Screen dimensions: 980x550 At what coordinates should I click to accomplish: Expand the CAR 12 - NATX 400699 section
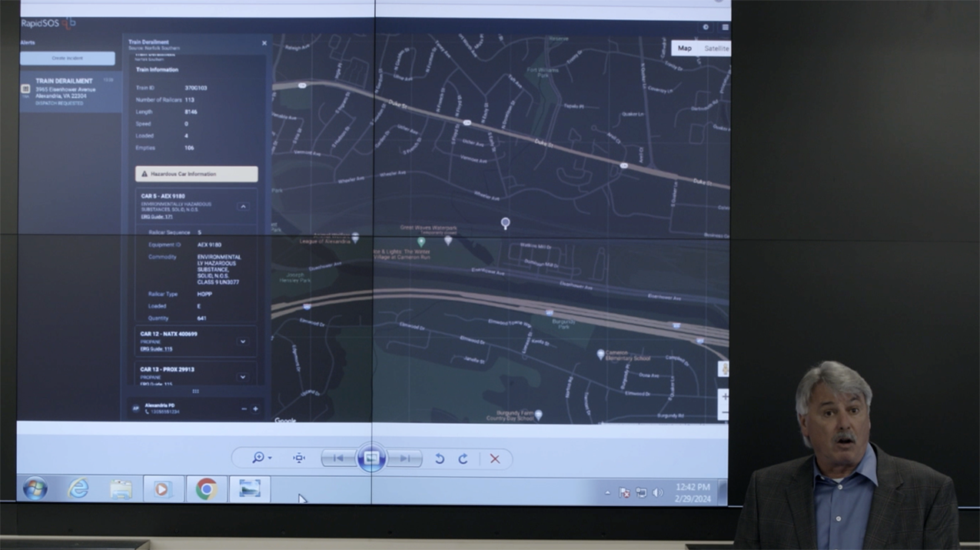tap(243, 342)
